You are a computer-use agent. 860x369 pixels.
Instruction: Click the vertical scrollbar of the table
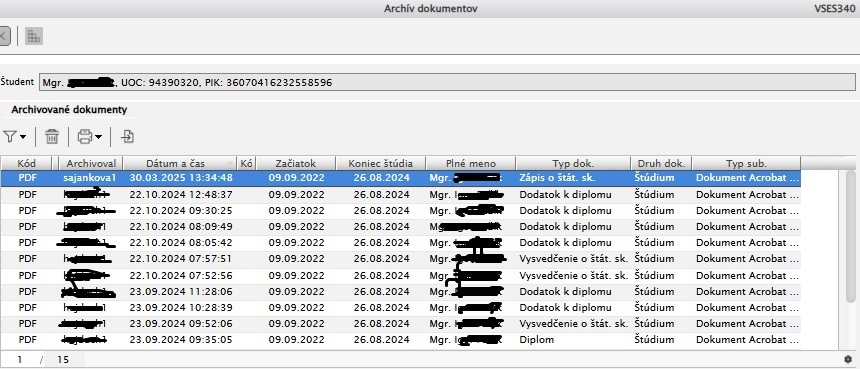coord(850,236)
